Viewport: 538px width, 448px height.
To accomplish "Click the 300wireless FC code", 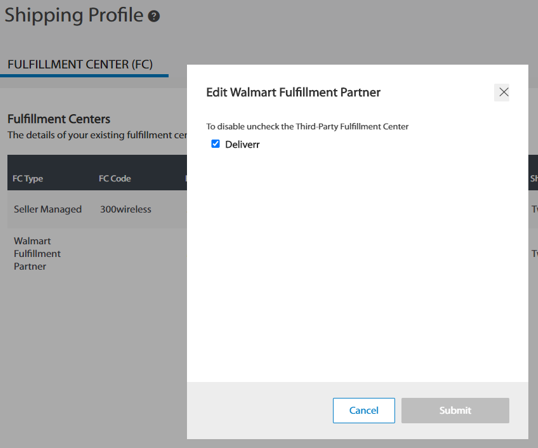I will pyautogui.click(x=126, y=209).
